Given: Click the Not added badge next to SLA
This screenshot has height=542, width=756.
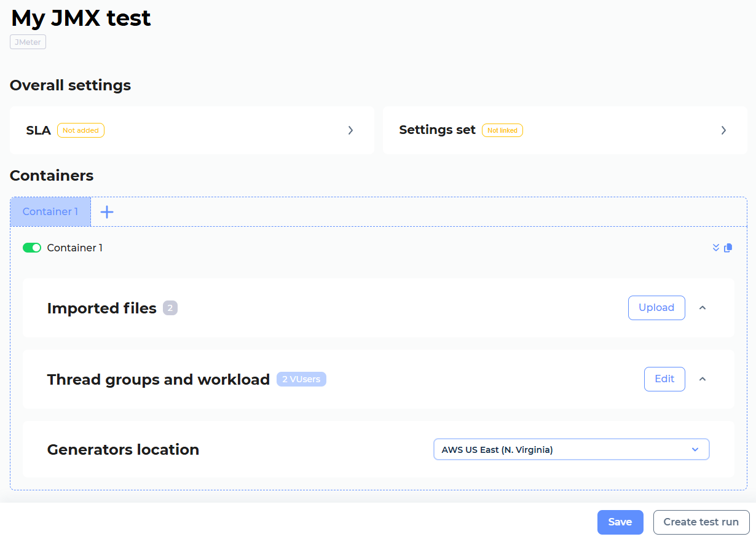Looking at the screenshot, I should point(81,130).
